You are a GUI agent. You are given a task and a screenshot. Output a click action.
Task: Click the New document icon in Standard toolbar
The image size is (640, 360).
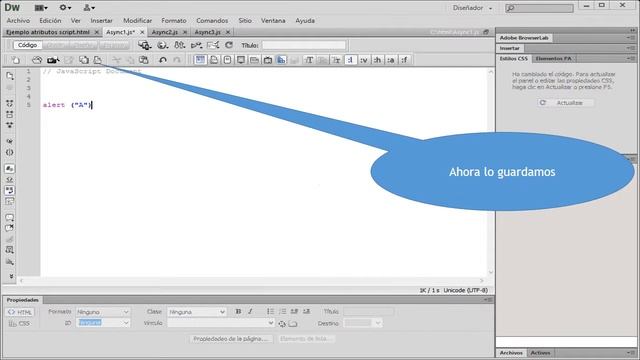[x=16, y=60]
